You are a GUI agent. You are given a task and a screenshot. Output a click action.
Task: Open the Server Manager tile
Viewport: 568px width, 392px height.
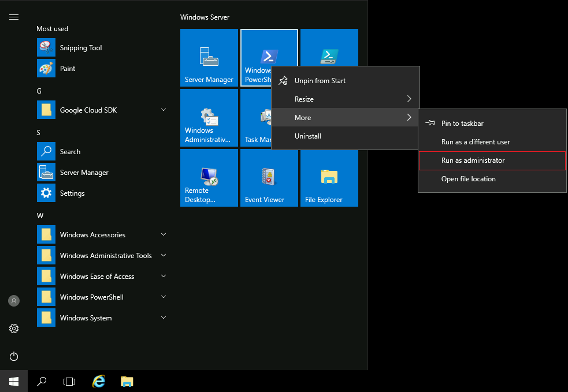(x=209, y=57)
